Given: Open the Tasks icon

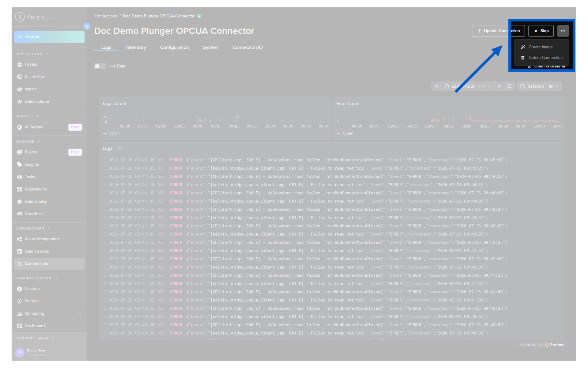Looking at the screenshot, I should pyautogui.click(x=20, y=177).
